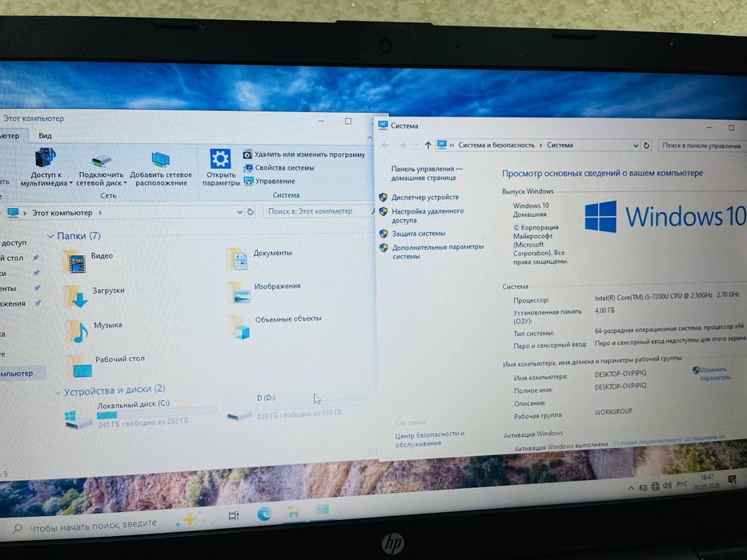747x560 pixels.
Task: Click the taskbar clock
Action: (707, 482)
